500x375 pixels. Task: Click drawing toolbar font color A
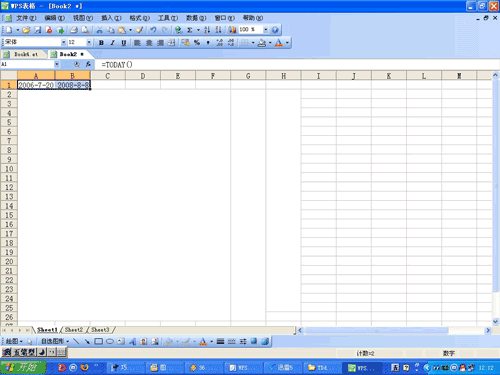pyautogui.click(x=203, y=341)
